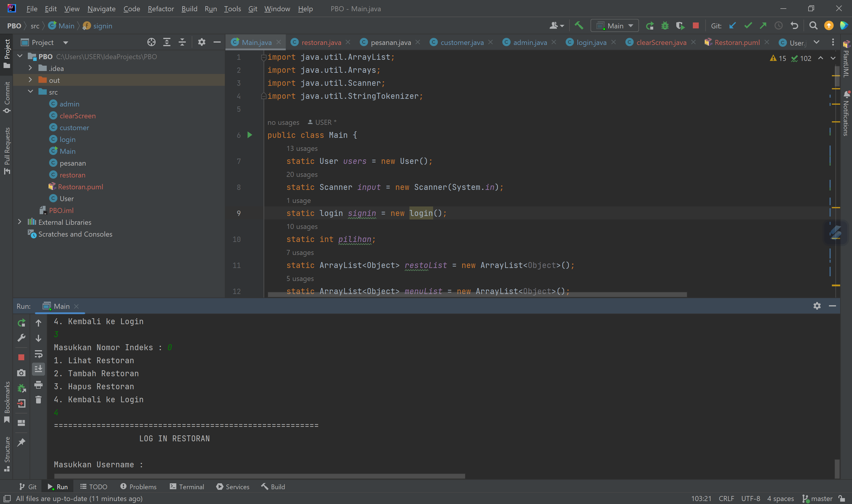Screen dimensions: 852x504
Task: Click the Git Commit checkmark icon
Action: point(748,26)
